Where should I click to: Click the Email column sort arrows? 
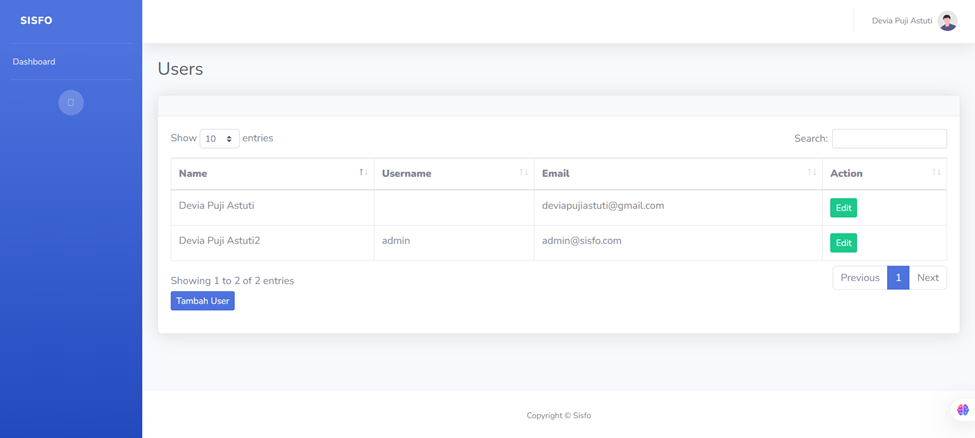click(811, 173)
